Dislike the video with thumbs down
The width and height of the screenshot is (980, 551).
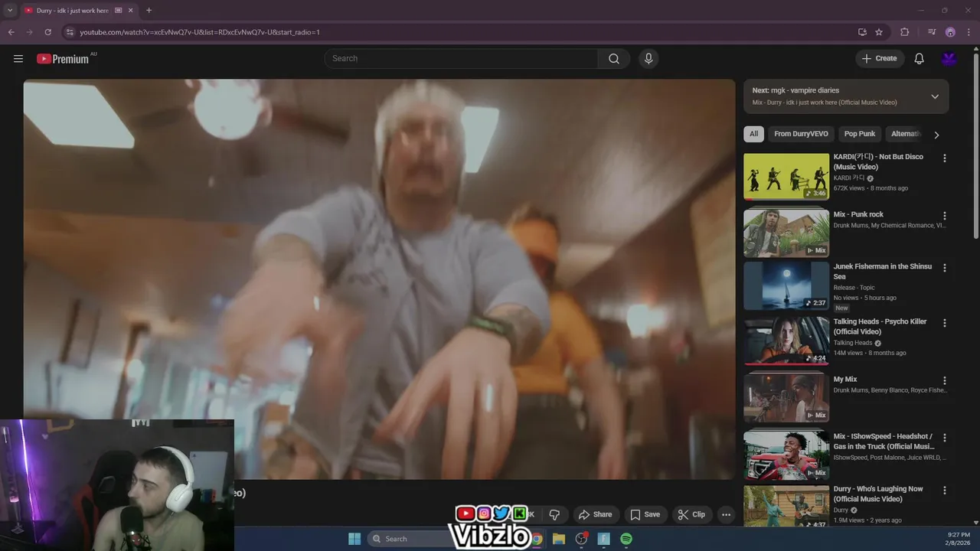tap(554, 514)
